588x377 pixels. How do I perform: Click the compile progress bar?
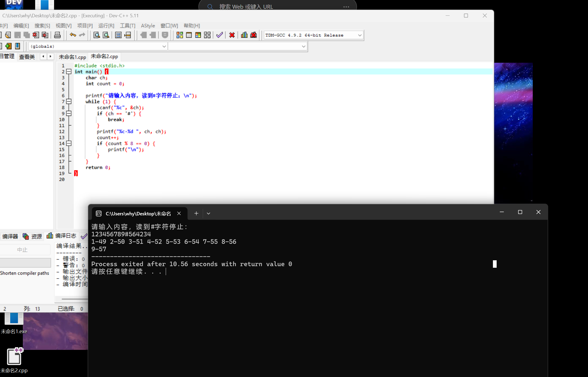(25, 263)
